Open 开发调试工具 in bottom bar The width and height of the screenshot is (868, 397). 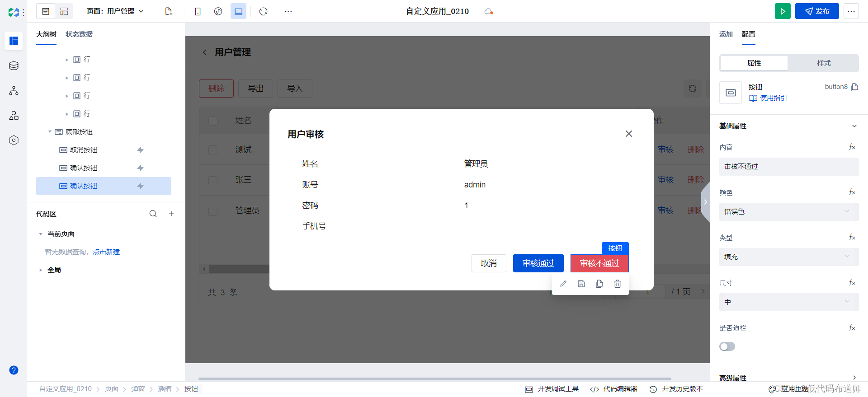552,389
